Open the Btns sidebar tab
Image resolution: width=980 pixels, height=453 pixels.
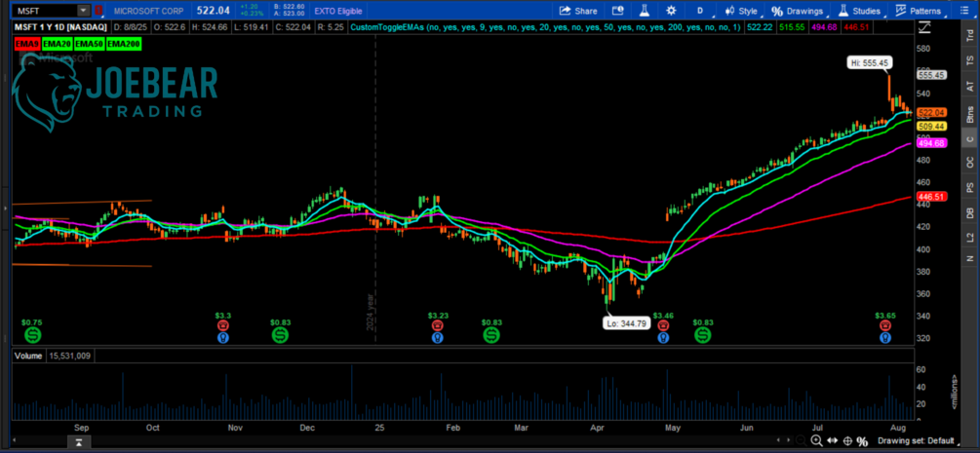[x=970, y=113]
